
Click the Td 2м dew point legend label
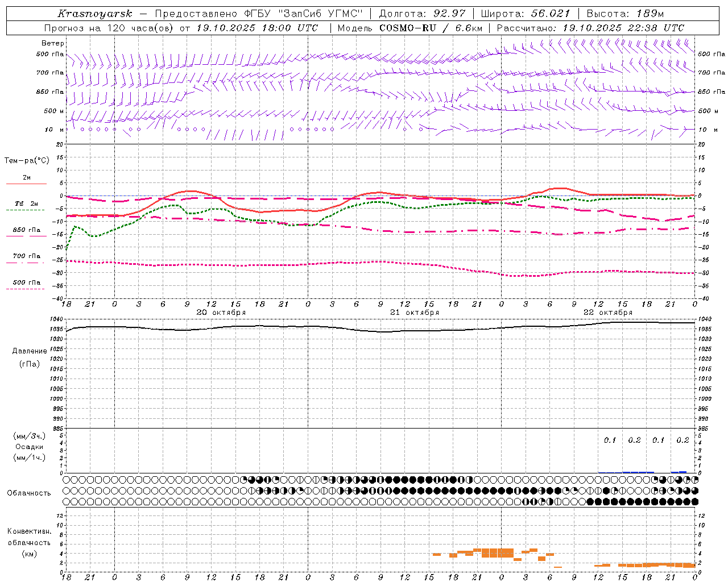(x=27, y=203)
